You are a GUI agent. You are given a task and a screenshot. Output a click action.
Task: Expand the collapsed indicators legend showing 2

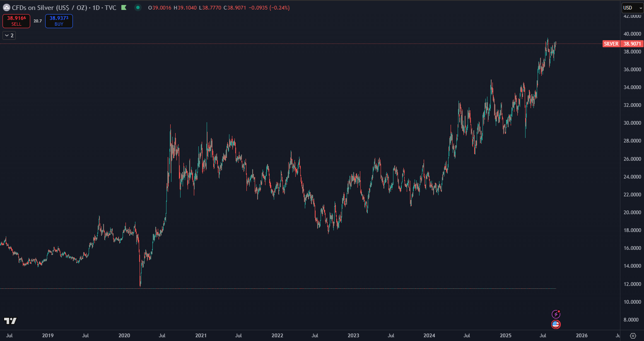9,36
